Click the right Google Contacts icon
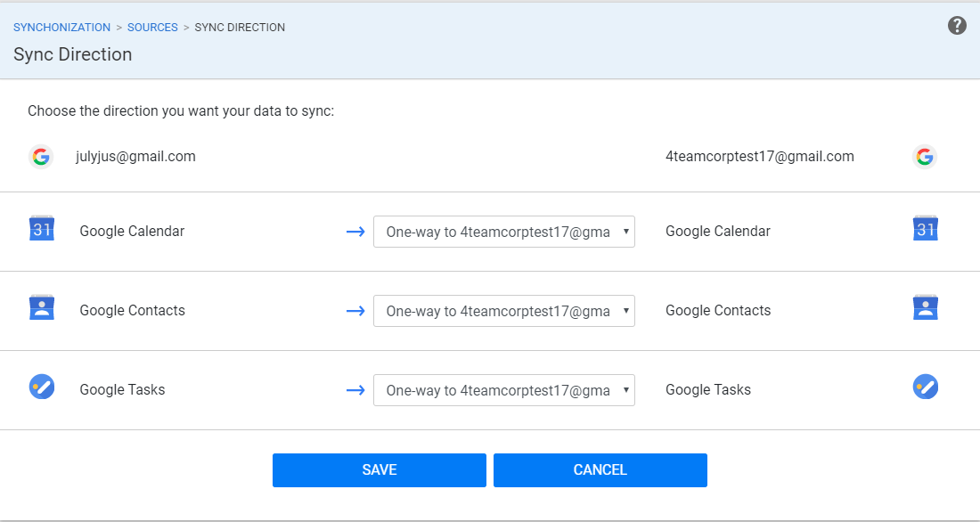980x522 pixels. pos(926,307)
